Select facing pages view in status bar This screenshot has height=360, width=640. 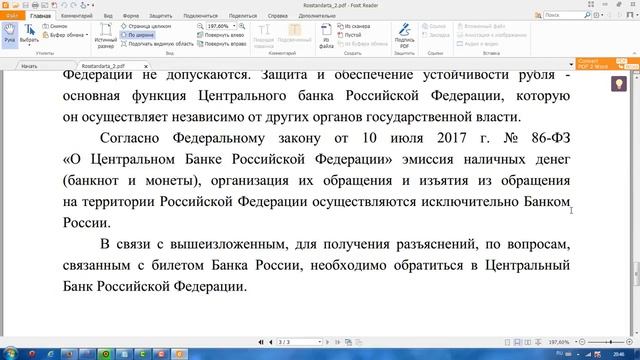click(x=528, y=342)
